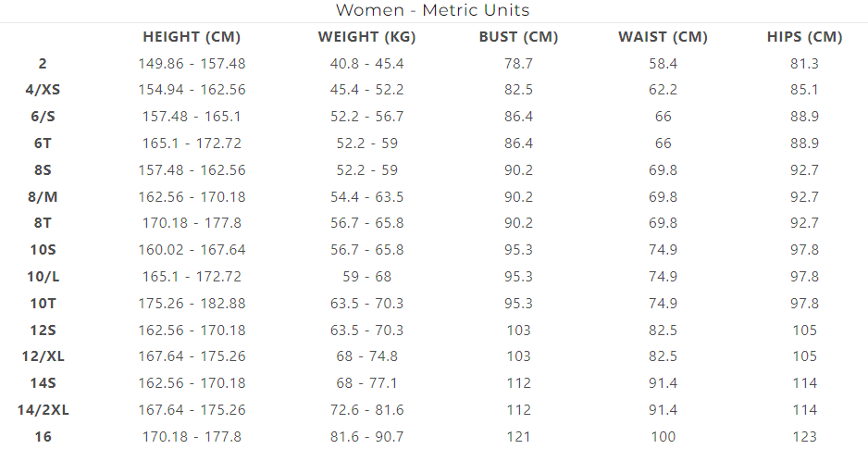
Task: Click the BUST (CM) column header
Action: pos(519,37)
